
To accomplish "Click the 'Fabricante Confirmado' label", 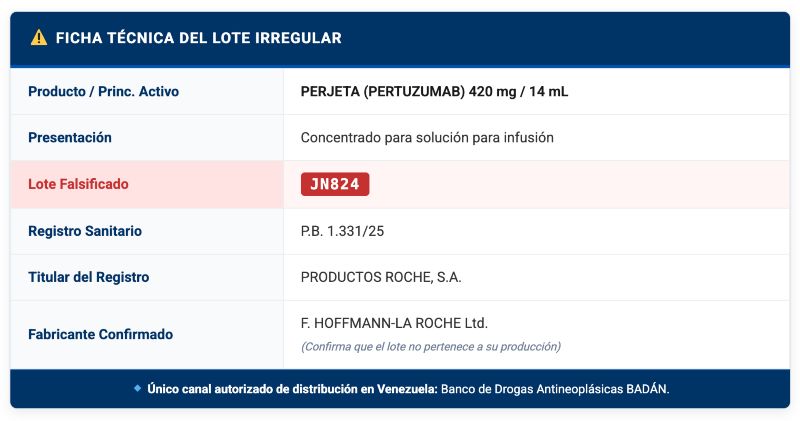I will [x=101, y=334].
